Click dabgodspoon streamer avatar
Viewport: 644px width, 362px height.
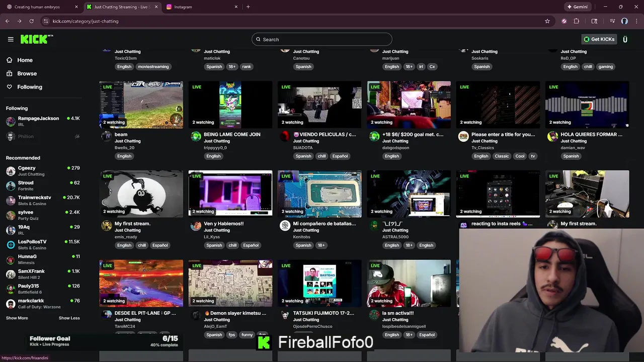tap(374, 136)
